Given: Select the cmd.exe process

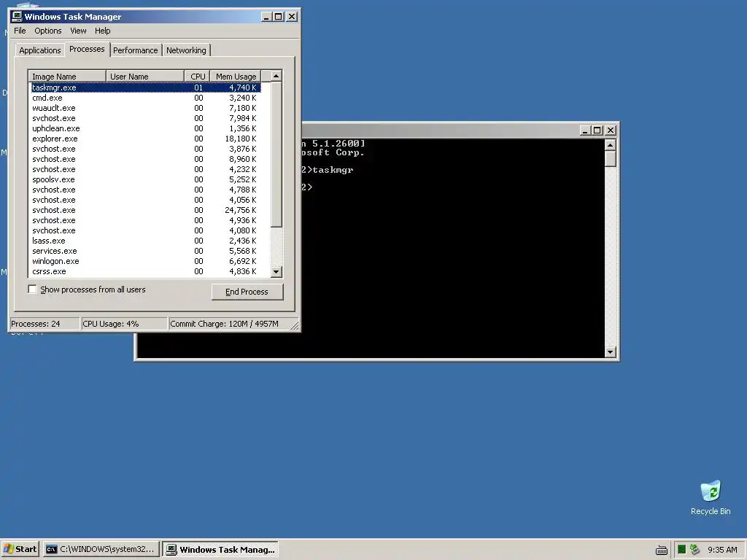Looking at the screenshot, I should 146,98.
